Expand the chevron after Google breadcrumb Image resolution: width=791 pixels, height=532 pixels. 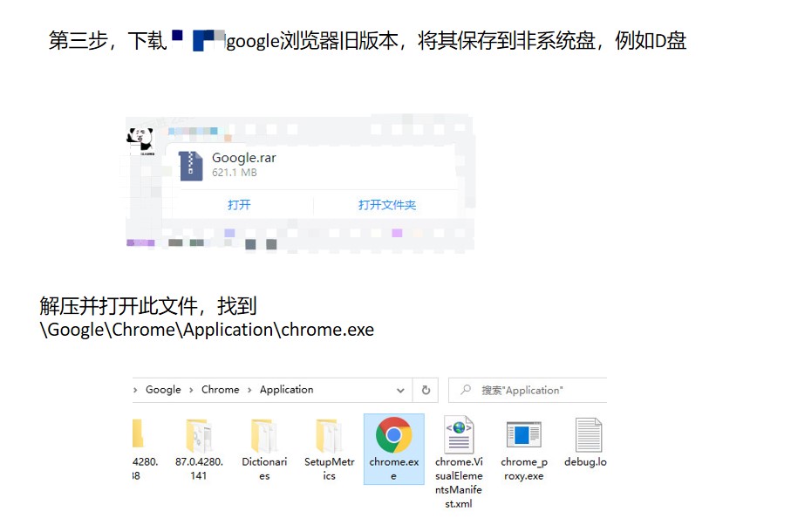coord(189,390)
